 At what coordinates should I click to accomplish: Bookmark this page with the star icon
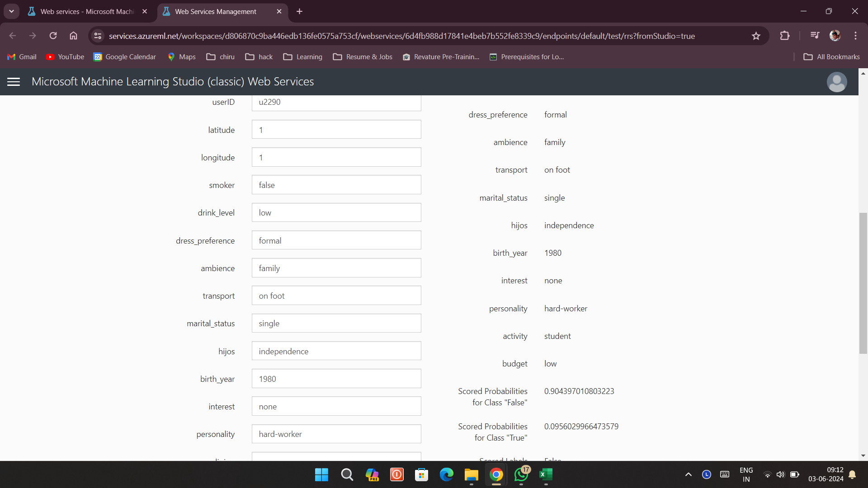756,36
